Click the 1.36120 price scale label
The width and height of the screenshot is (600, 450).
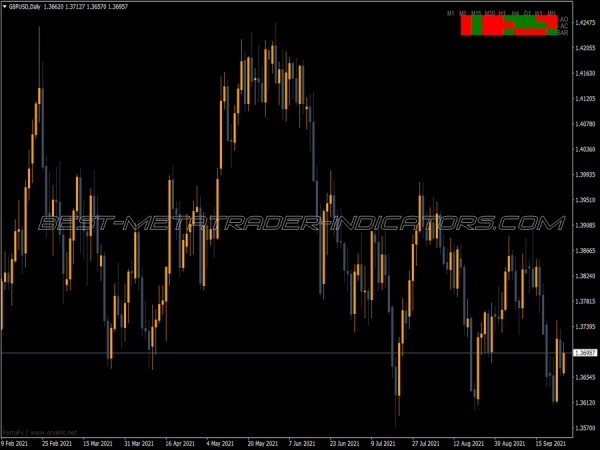(x=585, y=403)
